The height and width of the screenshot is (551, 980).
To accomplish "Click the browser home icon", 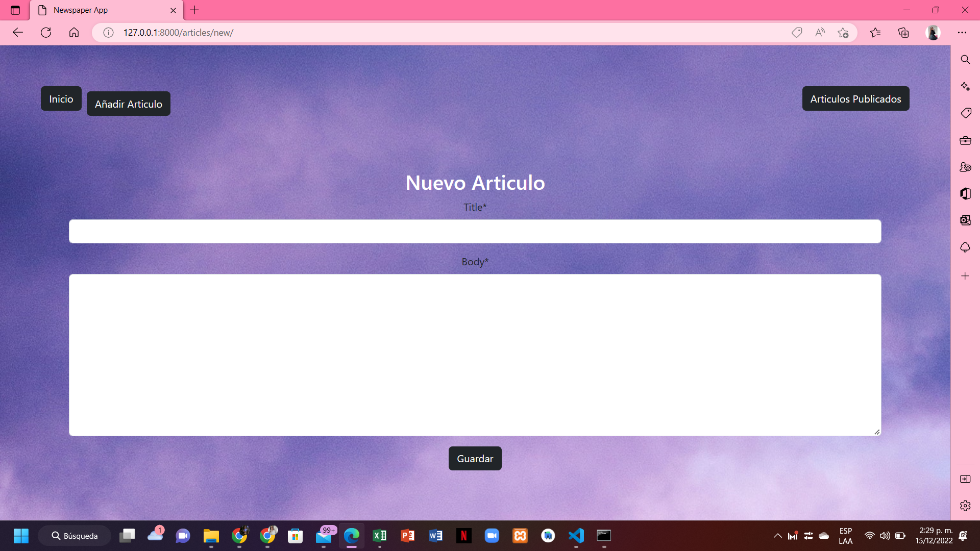I will point(74,33).
